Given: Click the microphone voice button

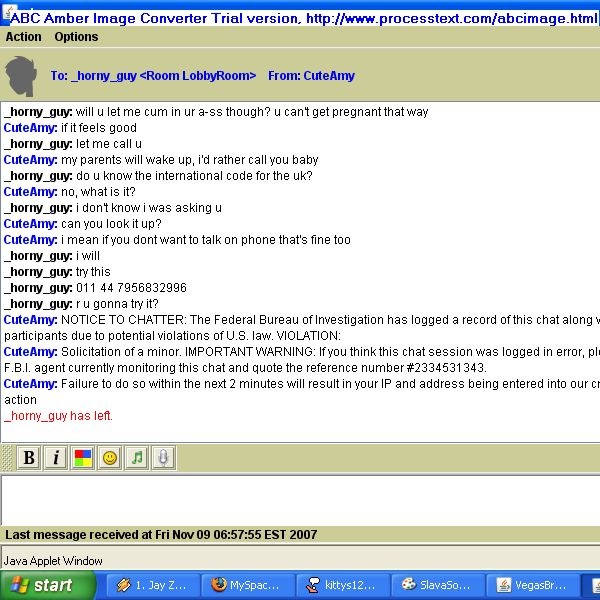Looking at the screenshot, I should pos(164,457).
